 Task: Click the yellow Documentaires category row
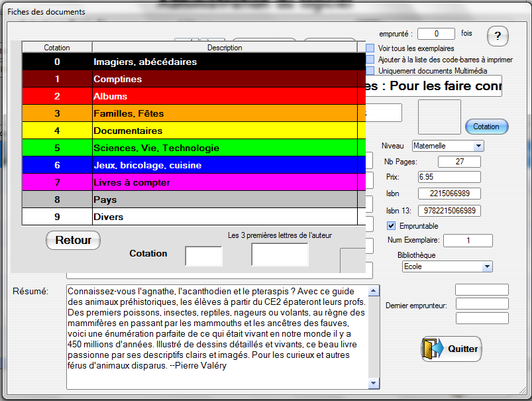click(192, 131)
